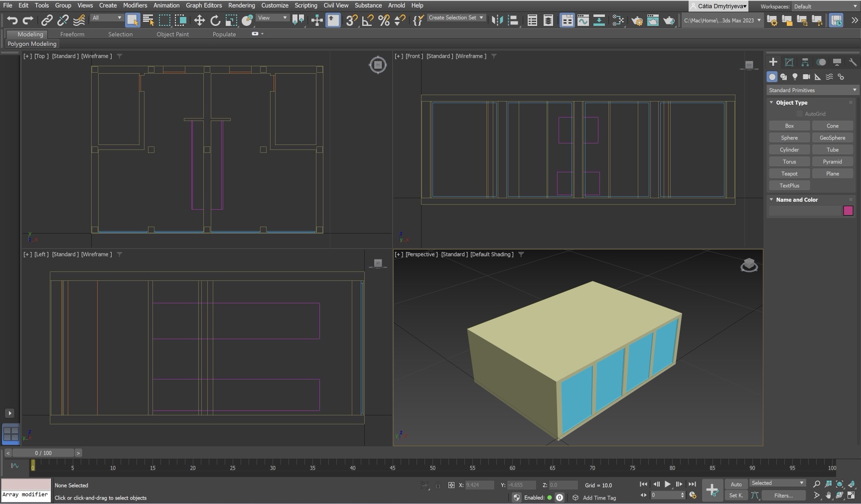Open the Curve Editor icon
Screen dimensions: 861x504
582,20
